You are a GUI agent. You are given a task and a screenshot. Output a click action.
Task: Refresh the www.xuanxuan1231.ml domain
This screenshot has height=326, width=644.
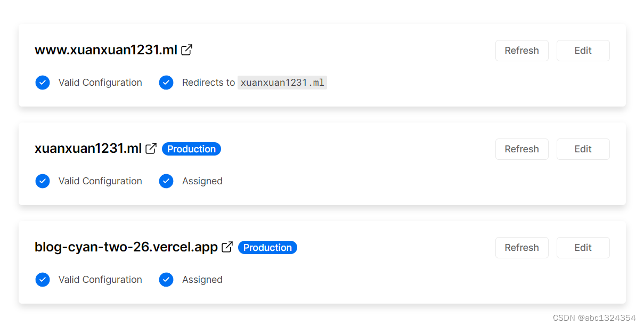point(521,50)
